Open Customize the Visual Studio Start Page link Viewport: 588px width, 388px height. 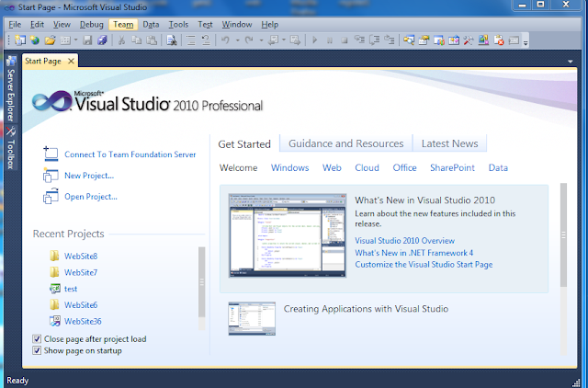[x=424, y=264]
